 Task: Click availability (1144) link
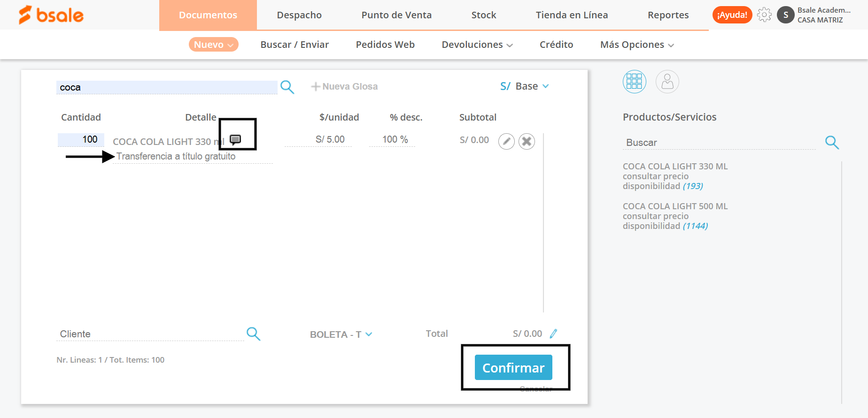tap(695, 226)
